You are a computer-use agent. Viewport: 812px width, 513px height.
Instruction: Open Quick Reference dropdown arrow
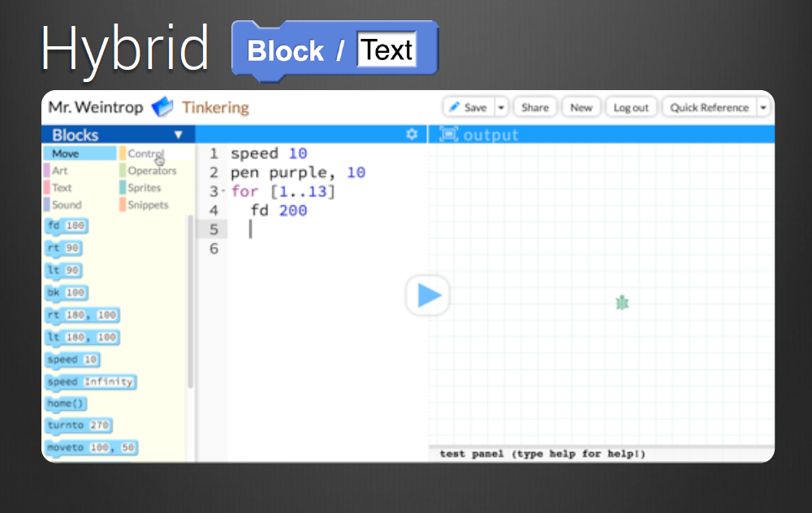[762, 108]
